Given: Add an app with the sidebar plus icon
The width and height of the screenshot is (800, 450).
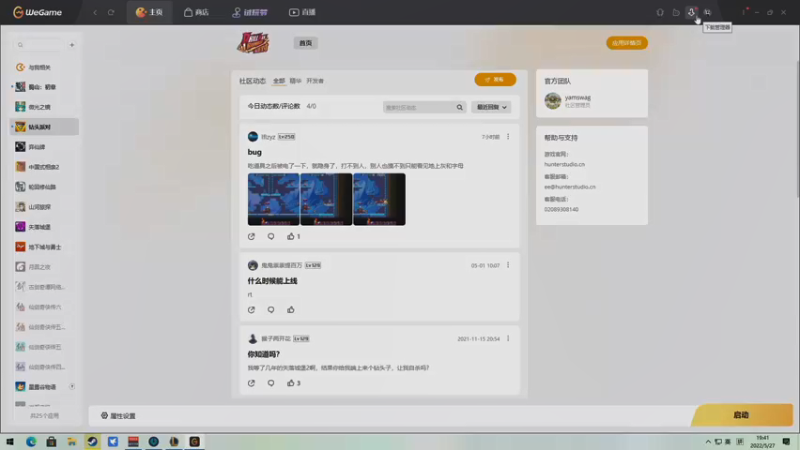Looking at the screenshot, I should (72, 45).
